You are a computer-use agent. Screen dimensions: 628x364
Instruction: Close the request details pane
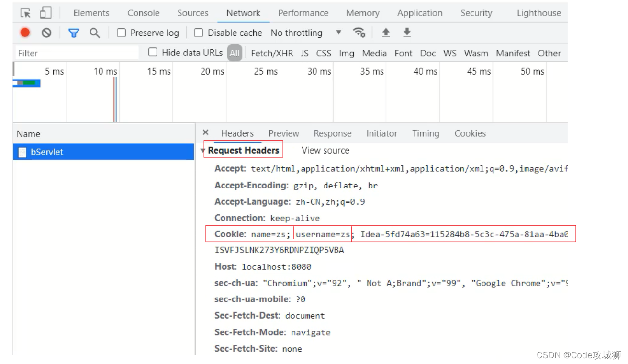205,132
